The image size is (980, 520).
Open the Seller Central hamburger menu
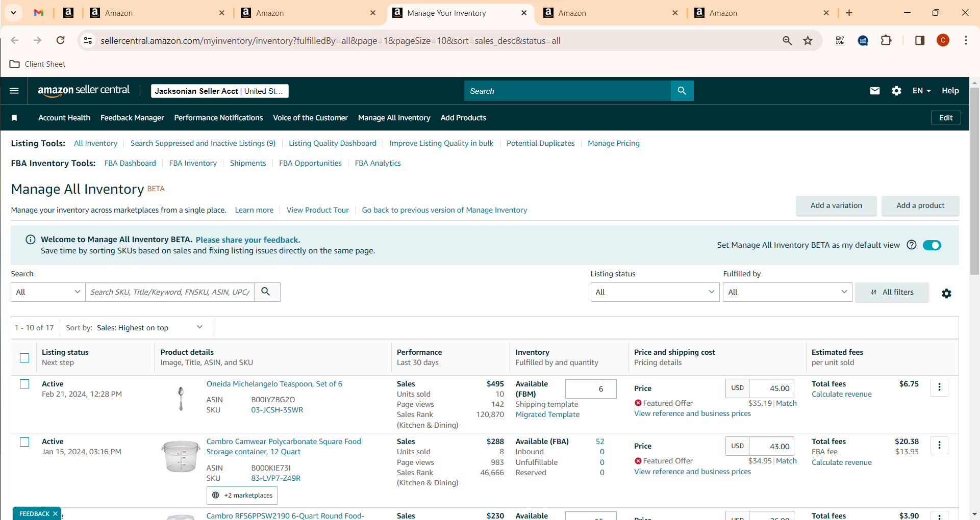click(x=14, y=91)
